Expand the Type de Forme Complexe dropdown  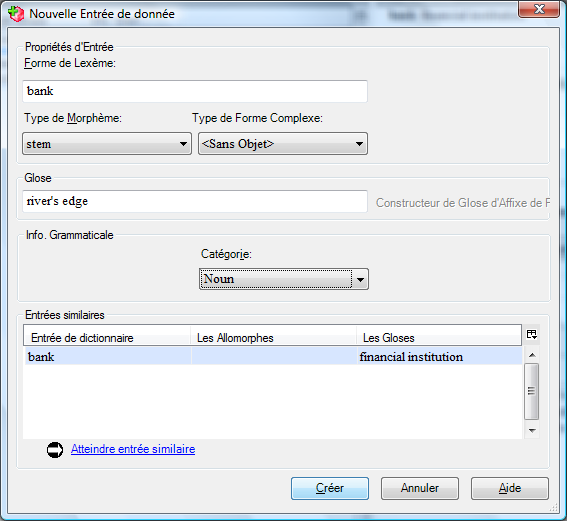283,144
